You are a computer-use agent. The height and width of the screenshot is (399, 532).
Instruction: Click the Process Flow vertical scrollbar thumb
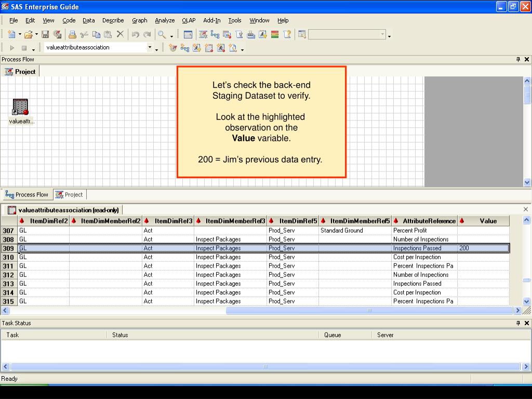[x=527, y=95]
